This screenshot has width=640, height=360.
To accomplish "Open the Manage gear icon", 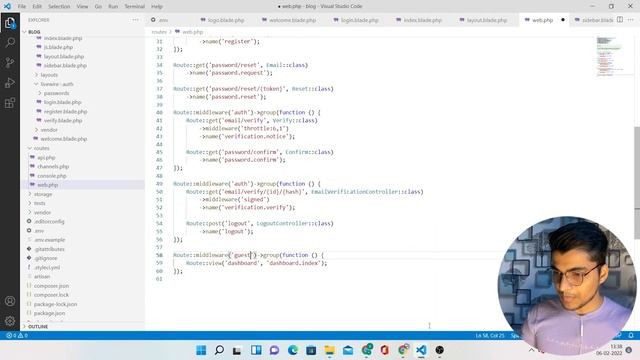I will pyautogui.click(x=10, y=321).
